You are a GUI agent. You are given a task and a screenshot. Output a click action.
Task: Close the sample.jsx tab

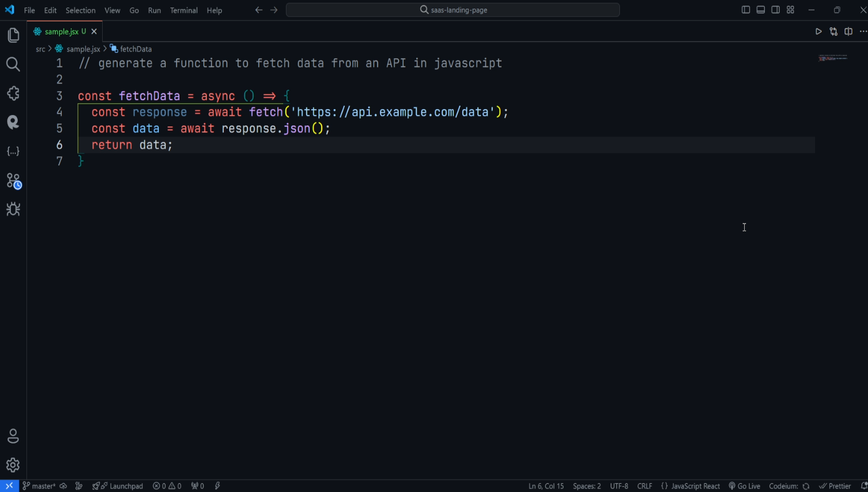coord(94,32)
